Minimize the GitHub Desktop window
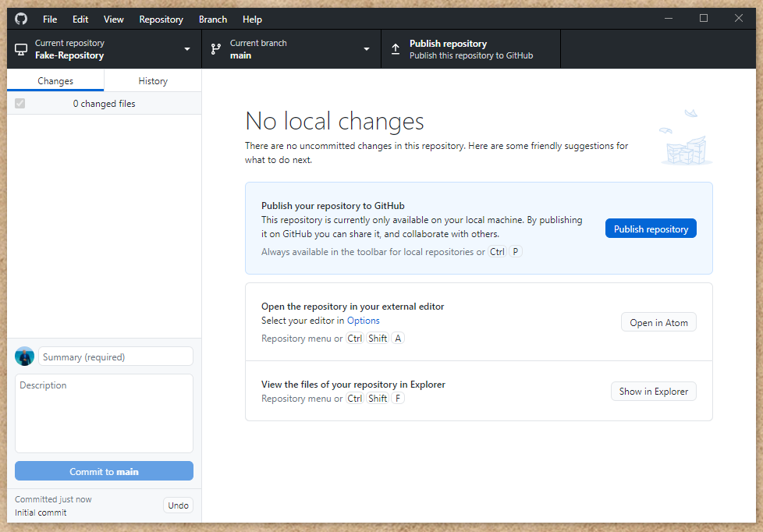763x532 pixels. 669,19
